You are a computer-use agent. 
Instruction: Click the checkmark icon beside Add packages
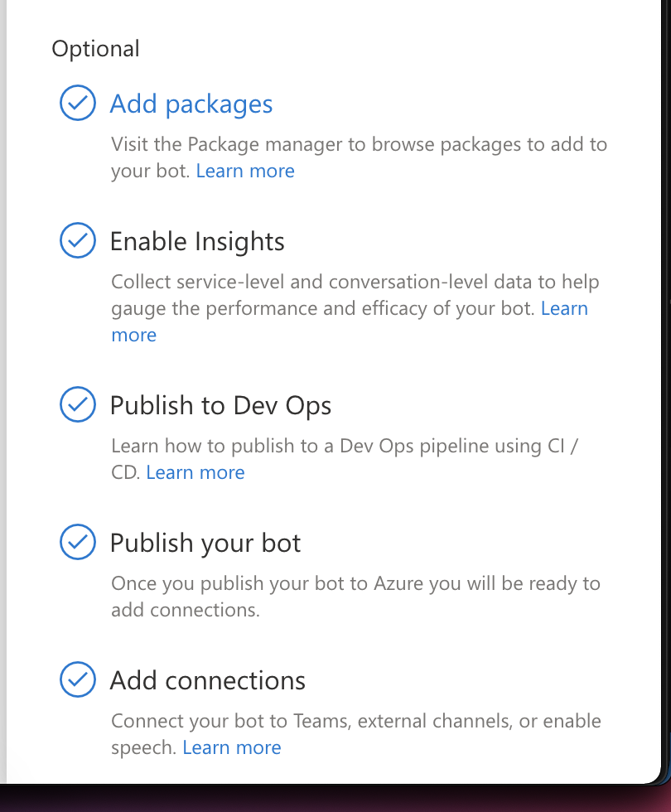click(x=78, y=103)
